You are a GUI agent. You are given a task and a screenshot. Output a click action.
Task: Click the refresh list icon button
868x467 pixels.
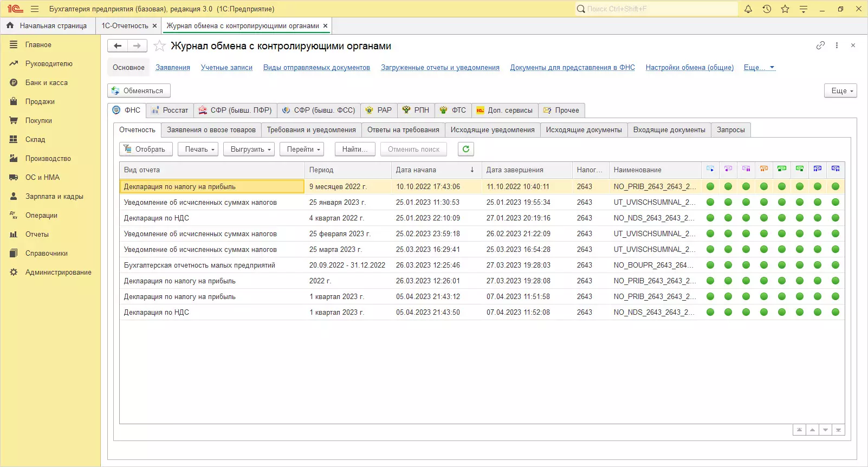pyautogui.click(x=465, y=149)
